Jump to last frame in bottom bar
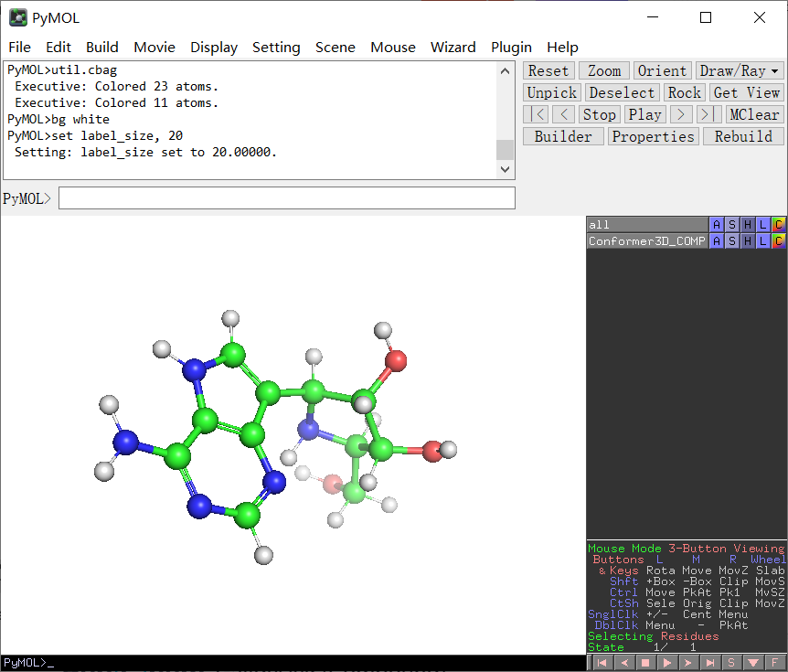The width and height of the screenshot is (788, 672). 710,663
